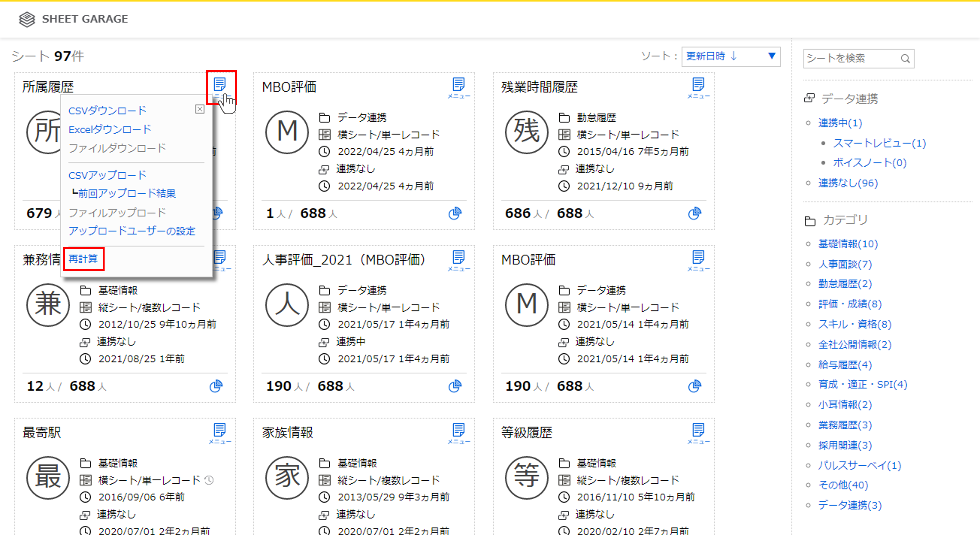
Task: Open the 採用関連(3) category
Action: (x=845, y=445)
